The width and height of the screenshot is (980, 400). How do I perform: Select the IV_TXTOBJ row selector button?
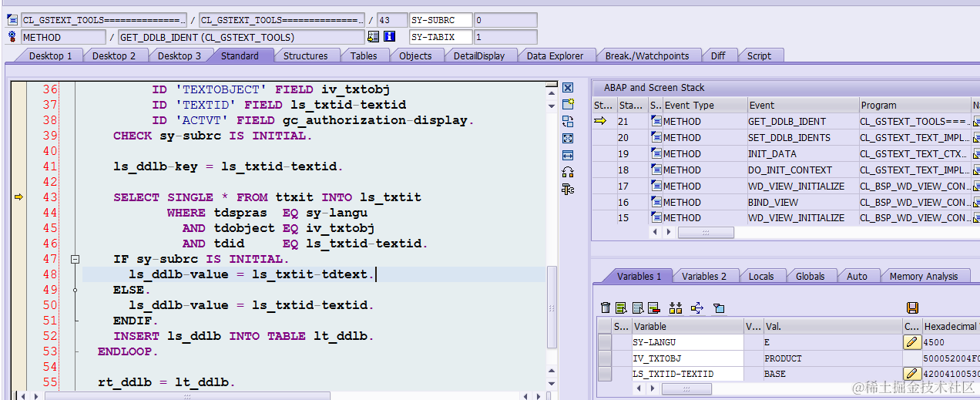pos(605,358)
